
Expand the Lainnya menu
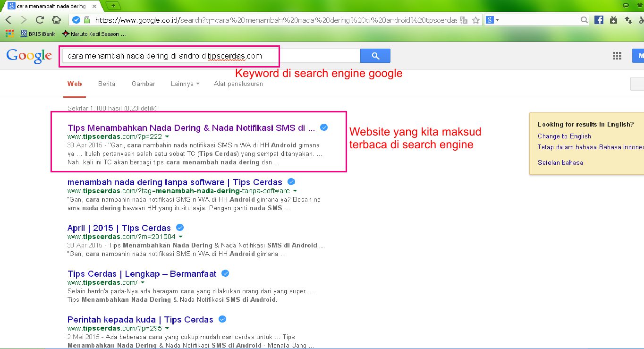tap(185, 84)
